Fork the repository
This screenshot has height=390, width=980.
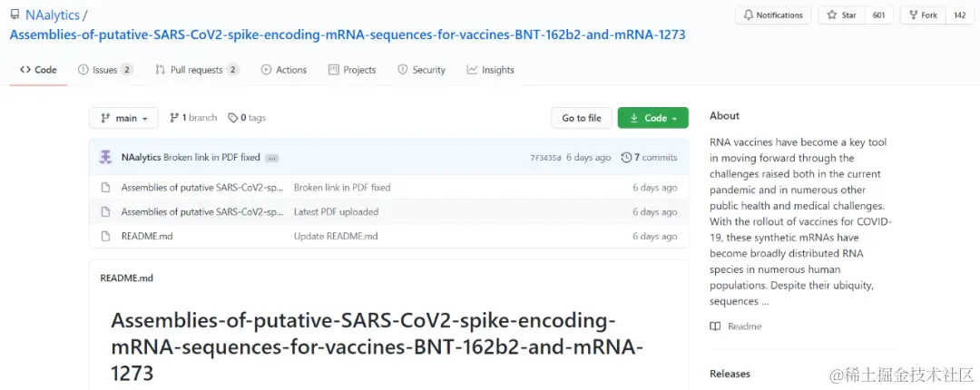[922, 15]
